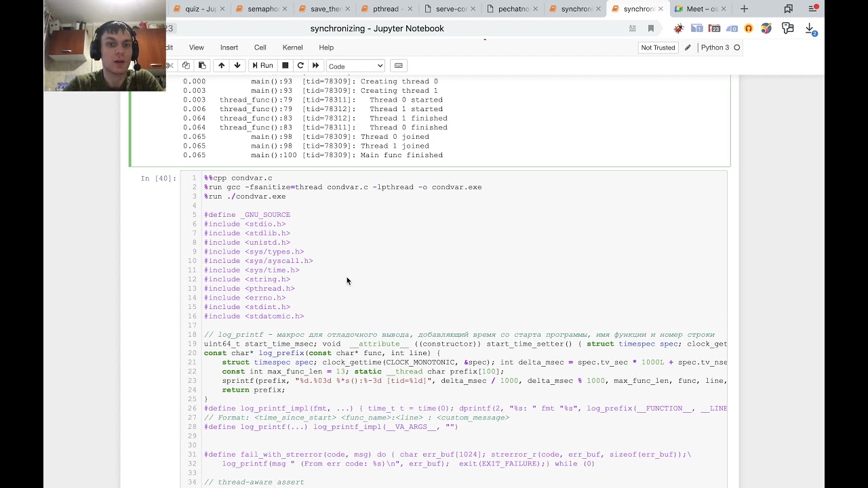868x488 pixels.
Task: Click the Python 3 kernel name
Action: click(715, 47)
